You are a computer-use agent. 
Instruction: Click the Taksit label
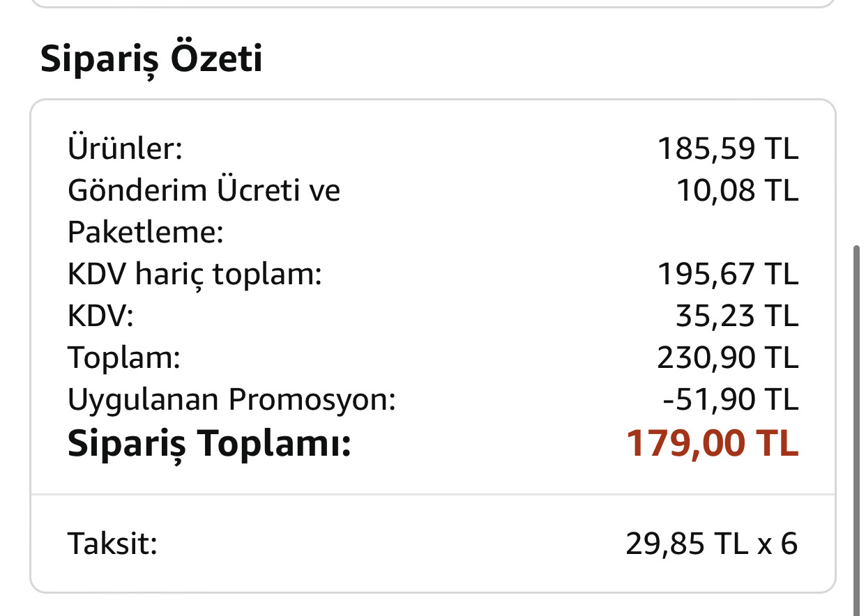coord(112,544)
